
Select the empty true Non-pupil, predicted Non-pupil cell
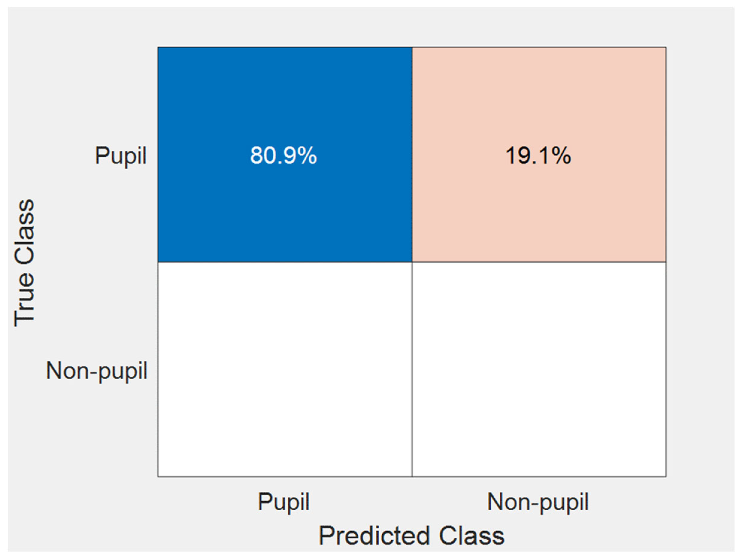(x=539, y=369)
